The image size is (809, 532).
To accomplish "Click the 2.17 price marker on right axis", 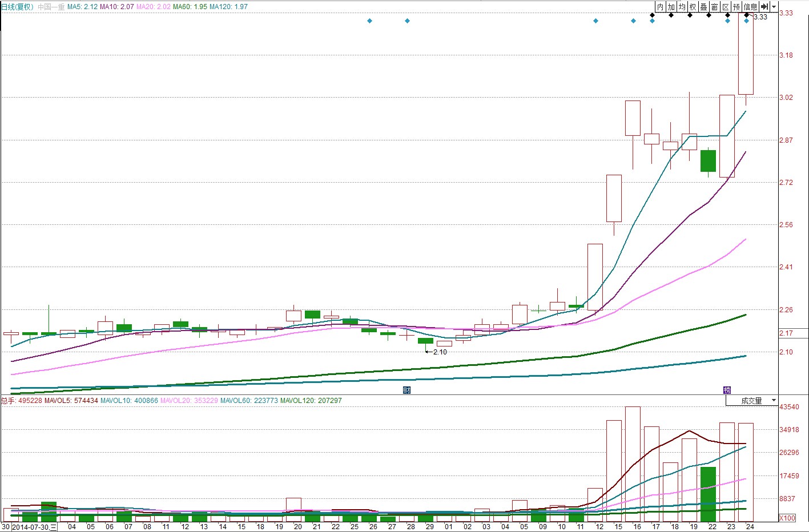I will tap(786, 333).
